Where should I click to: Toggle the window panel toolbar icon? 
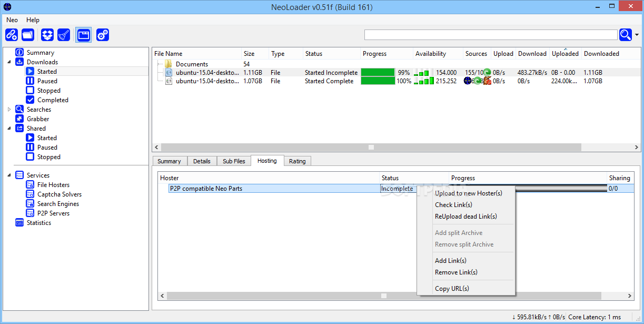click(83, 35)
